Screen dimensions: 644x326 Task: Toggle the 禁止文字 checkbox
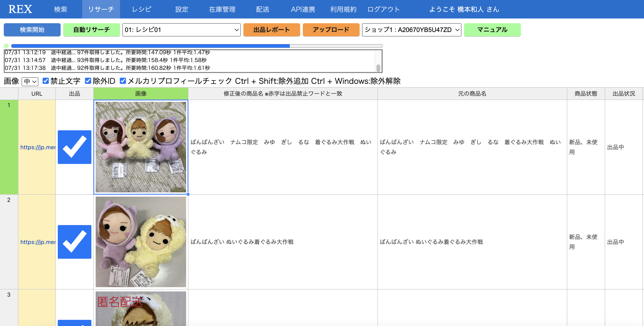(45, 81)
